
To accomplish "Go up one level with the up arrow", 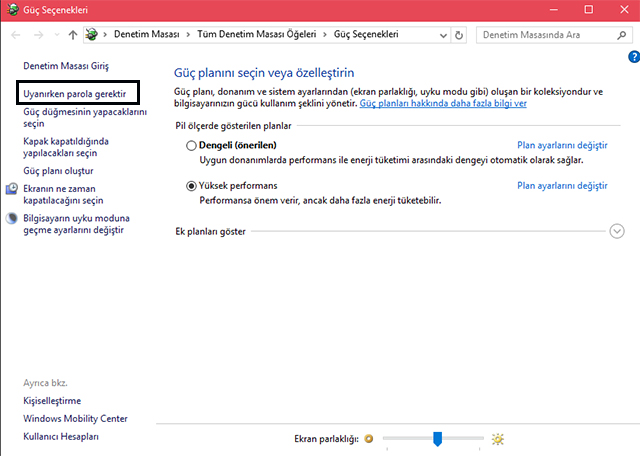I will [73, 35].
